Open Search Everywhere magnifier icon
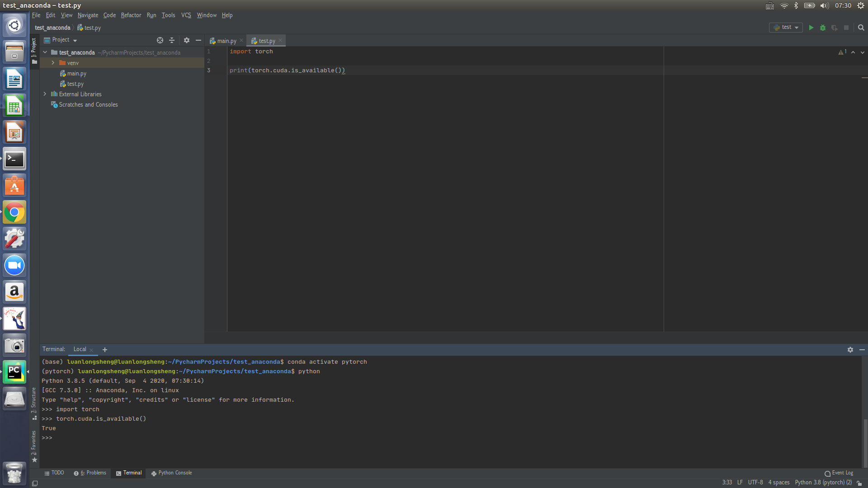 tap(861, 28)
